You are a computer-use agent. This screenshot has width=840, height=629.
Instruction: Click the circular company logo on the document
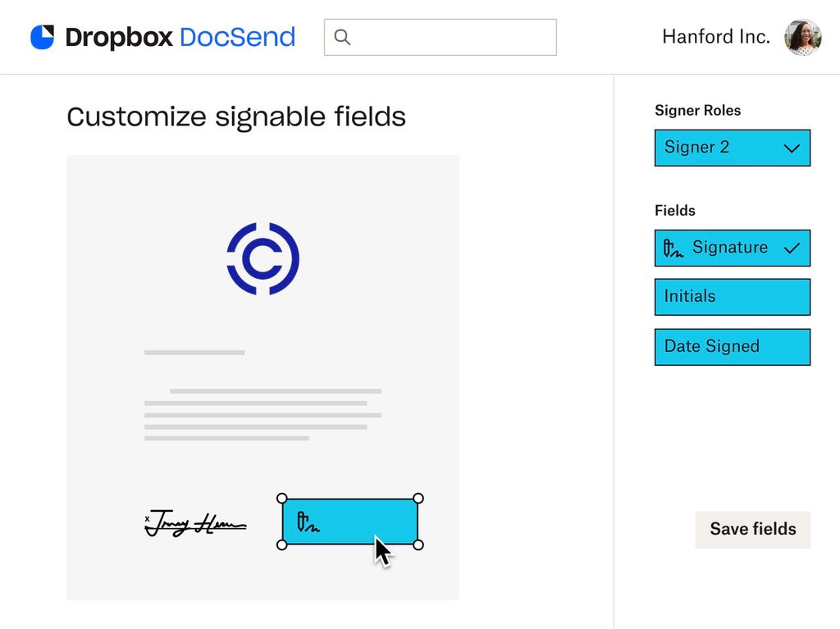262,258
